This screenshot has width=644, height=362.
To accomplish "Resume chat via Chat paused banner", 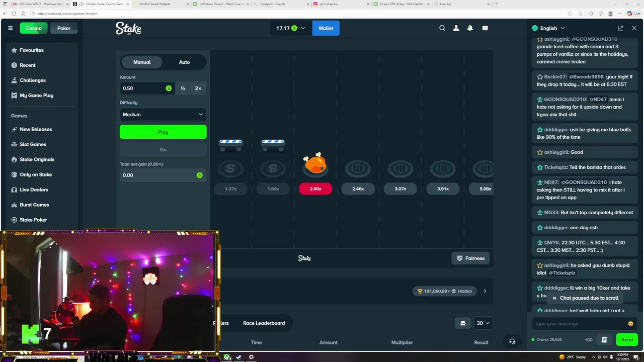I will 585,298.
